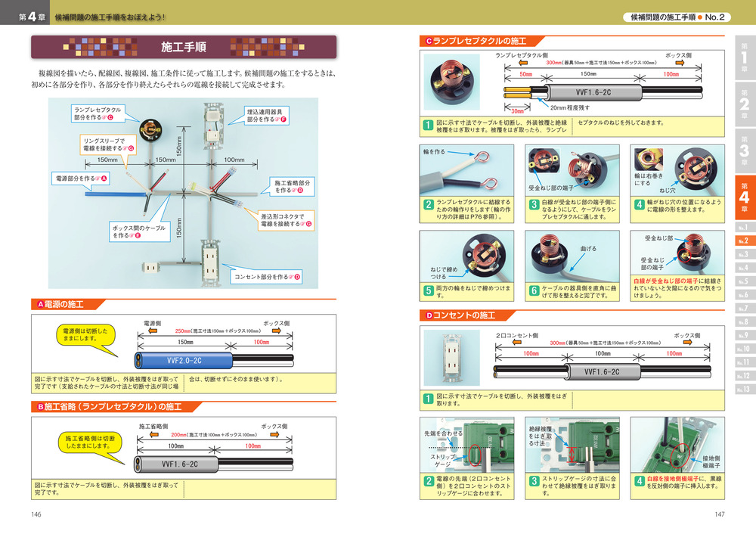
Task: Select the No.5 side tab
Action: (x=743, y=281)
